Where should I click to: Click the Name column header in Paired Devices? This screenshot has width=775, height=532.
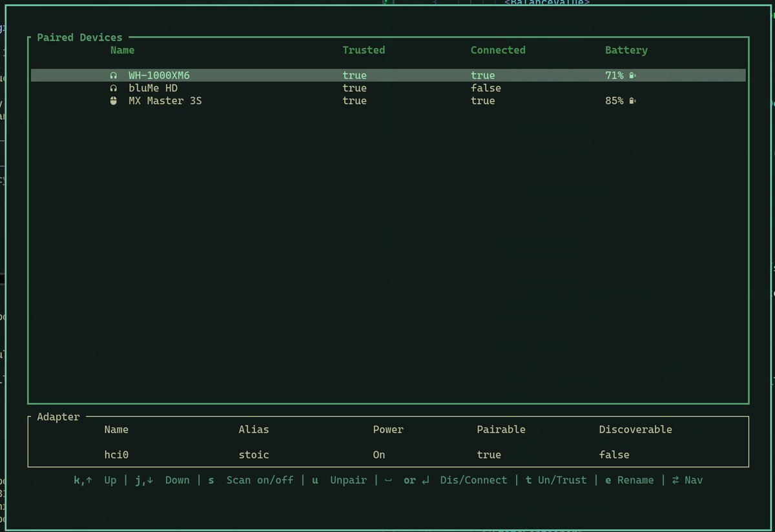(122, 50)
